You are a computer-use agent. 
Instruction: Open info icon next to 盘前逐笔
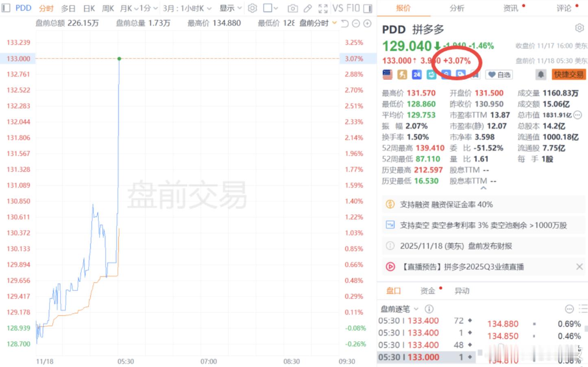coord(429,309)
